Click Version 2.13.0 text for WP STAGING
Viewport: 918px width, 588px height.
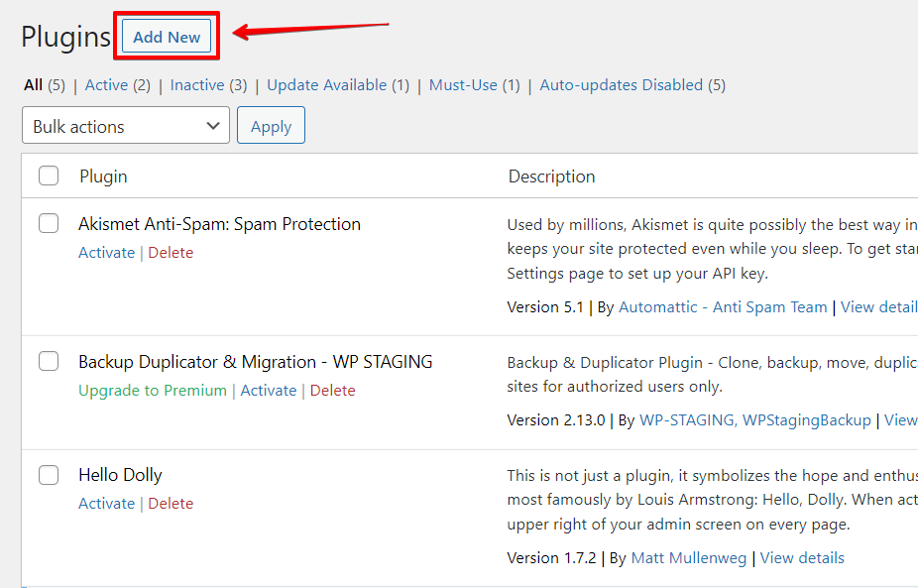tap(555, 419)
